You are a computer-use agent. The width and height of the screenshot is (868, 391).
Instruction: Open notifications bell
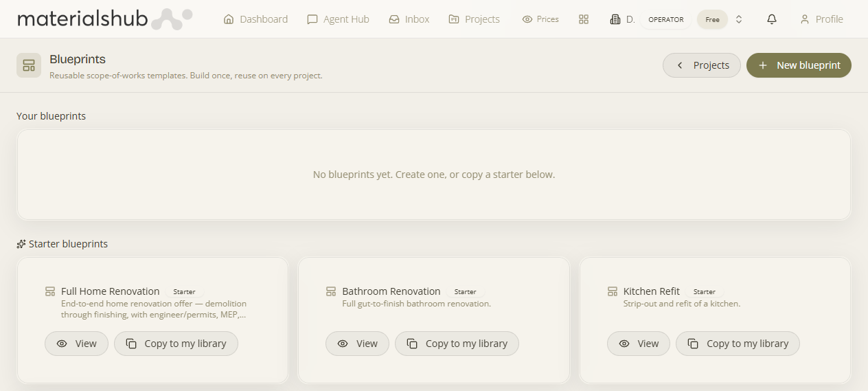click(x=772, y=19)
